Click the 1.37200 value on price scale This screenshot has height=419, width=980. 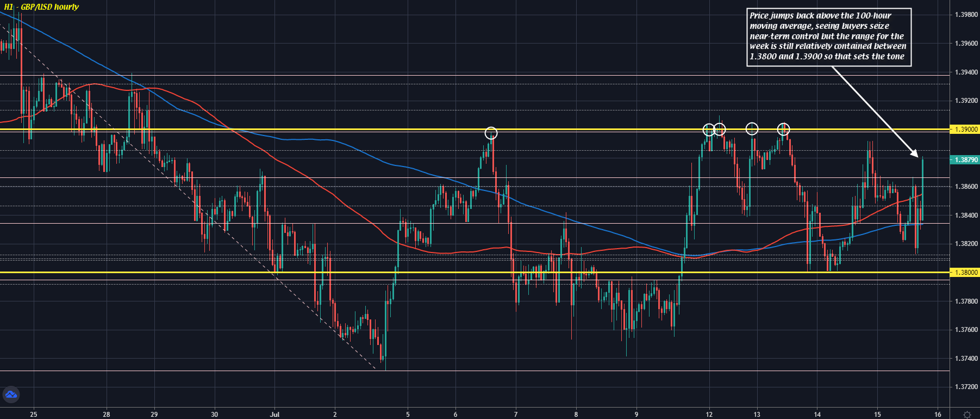pos(966,387)
